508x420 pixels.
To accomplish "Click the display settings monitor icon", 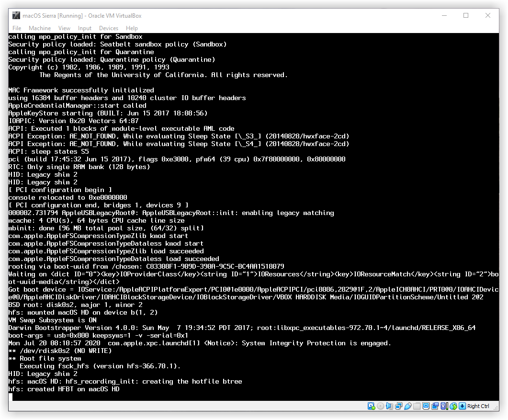I will (x=426, y=406).
